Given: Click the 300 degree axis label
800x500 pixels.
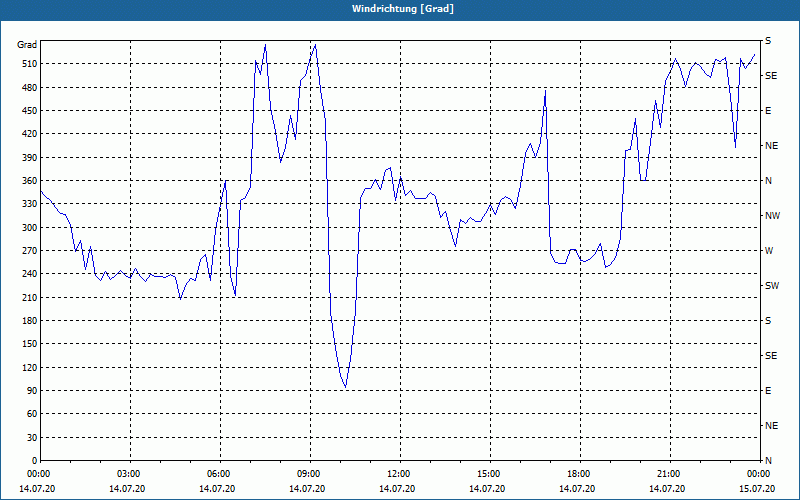Looking at the screenshot, I should tap(28, 227).
